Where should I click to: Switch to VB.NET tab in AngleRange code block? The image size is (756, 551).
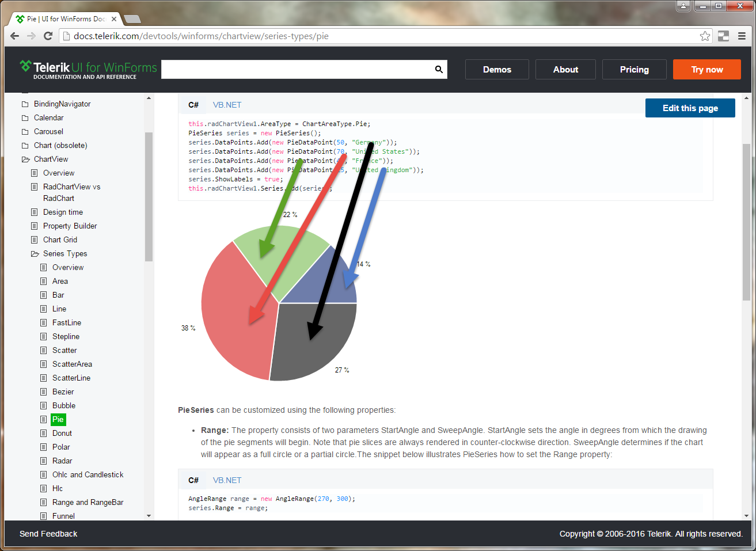(x=227, y=480)
